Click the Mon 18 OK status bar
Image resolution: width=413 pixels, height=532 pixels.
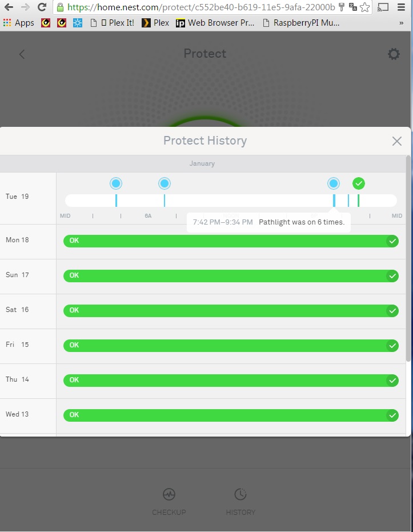pos(231,241)
